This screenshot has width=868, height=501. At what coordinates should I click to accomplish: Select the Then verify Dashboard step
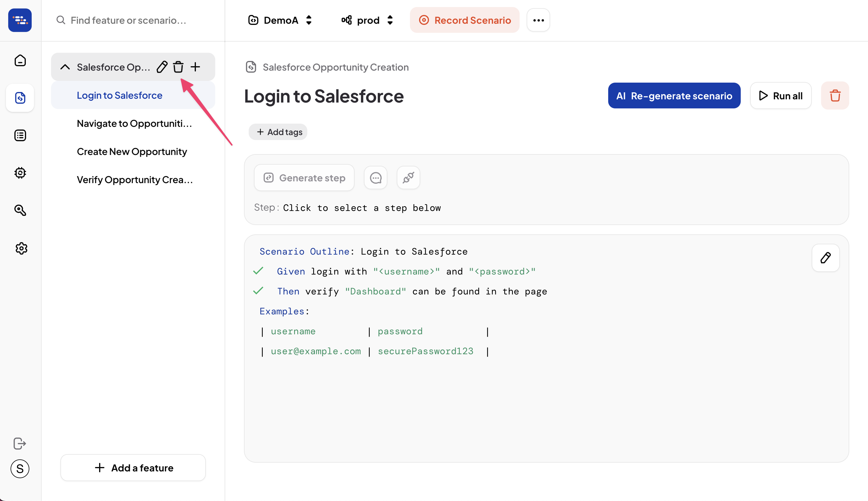[x=412, y=292]
